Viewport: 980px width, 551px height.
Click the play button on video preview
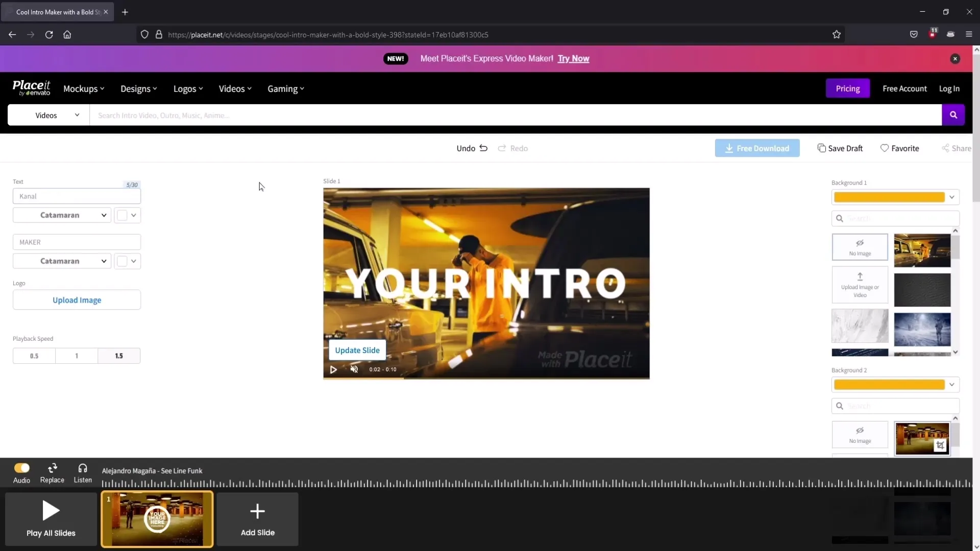334,369
